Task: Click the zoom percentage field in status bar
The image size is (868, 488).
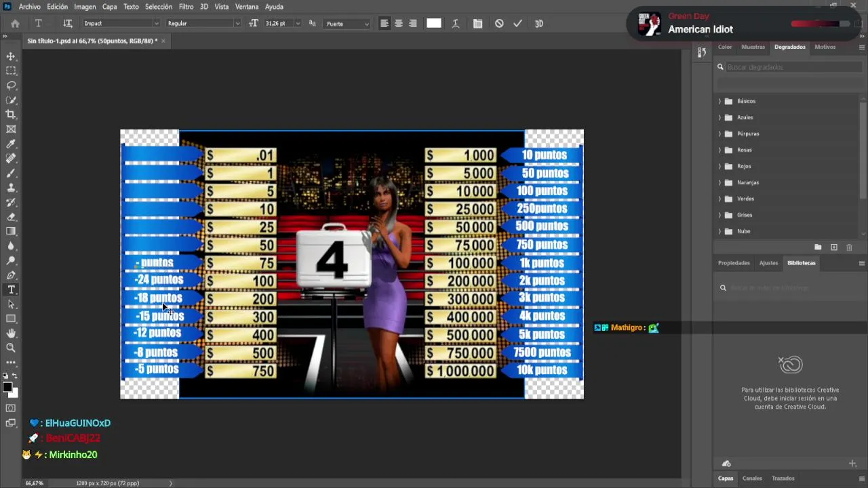Action: tap(35, 483)
